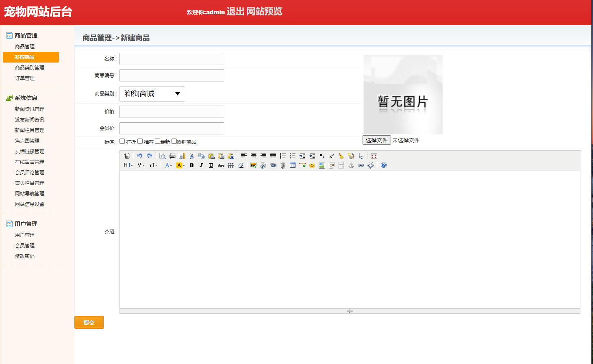Click the insert emoticon smiley icon

click(312, 165)
